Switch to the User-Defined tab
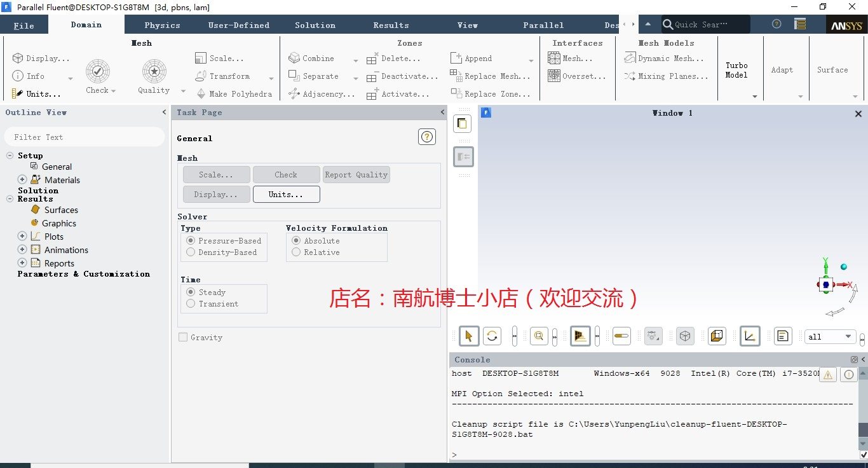This screenshot has width=868, height=468. [239, 25]
